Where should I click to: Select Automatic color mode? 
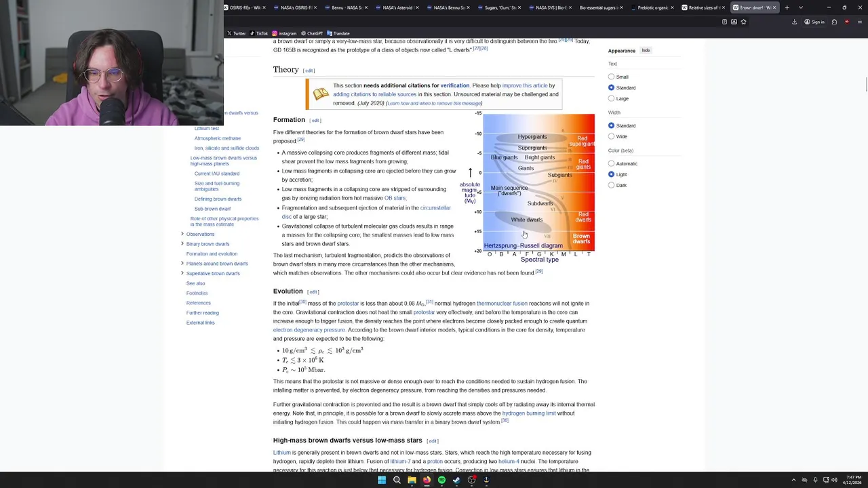coord(611,163)
